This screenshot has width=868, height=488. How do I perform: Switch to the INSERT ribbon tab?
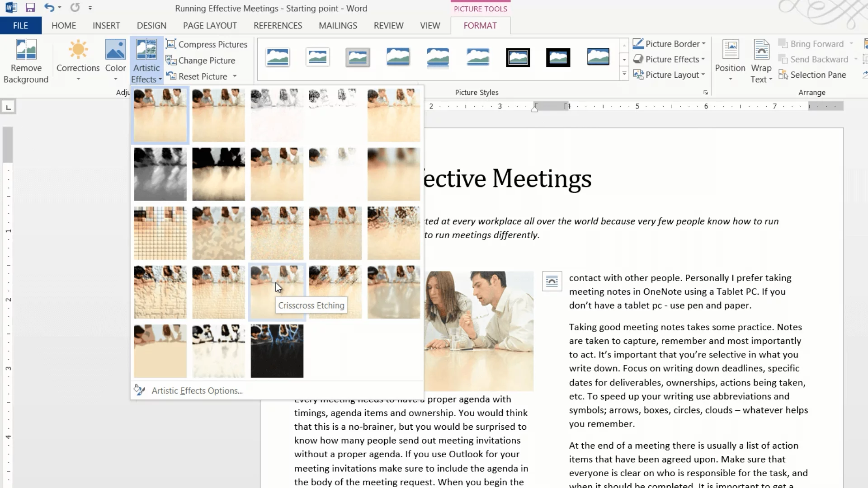point(106,26)
